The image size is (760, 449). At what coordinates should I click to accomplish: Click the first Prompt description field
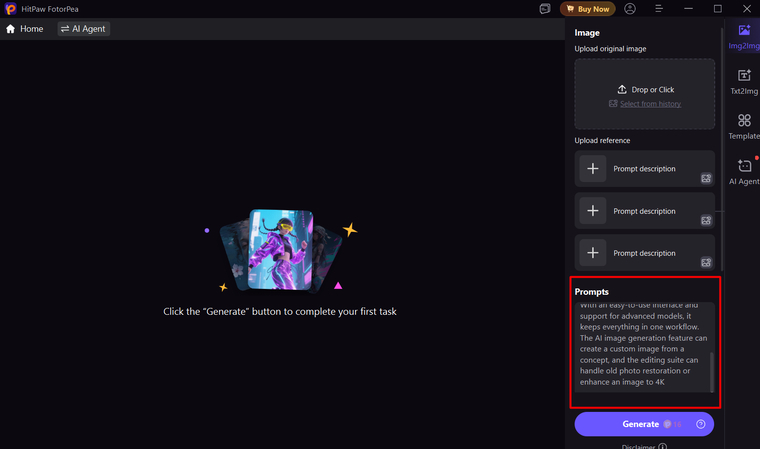click(x=644, y=169)
